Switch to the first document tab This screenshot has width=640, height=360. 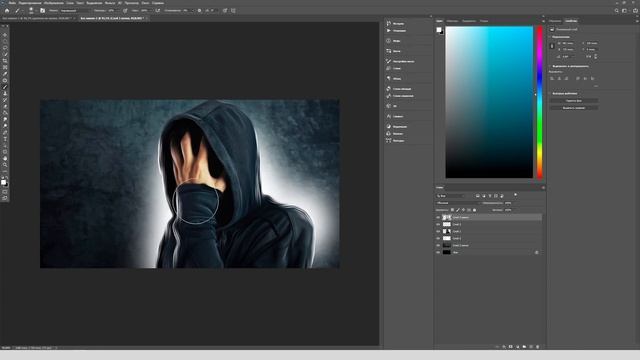37,18
